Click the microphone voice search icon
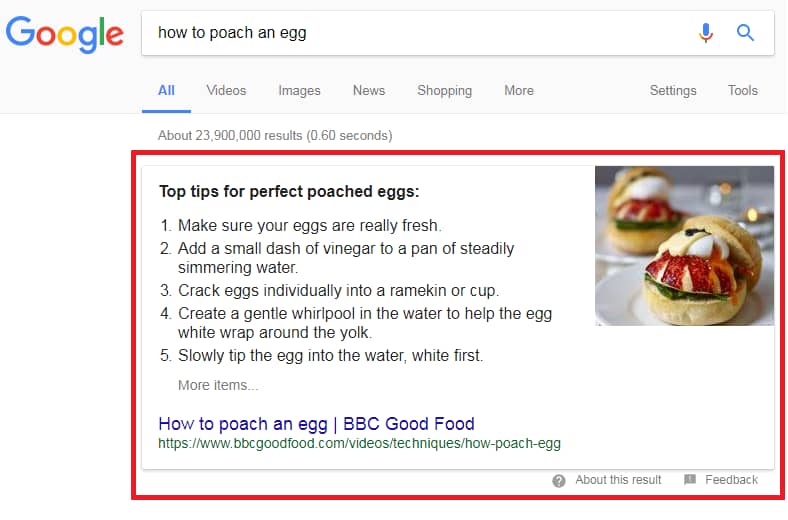 click(x=706, y=33)
